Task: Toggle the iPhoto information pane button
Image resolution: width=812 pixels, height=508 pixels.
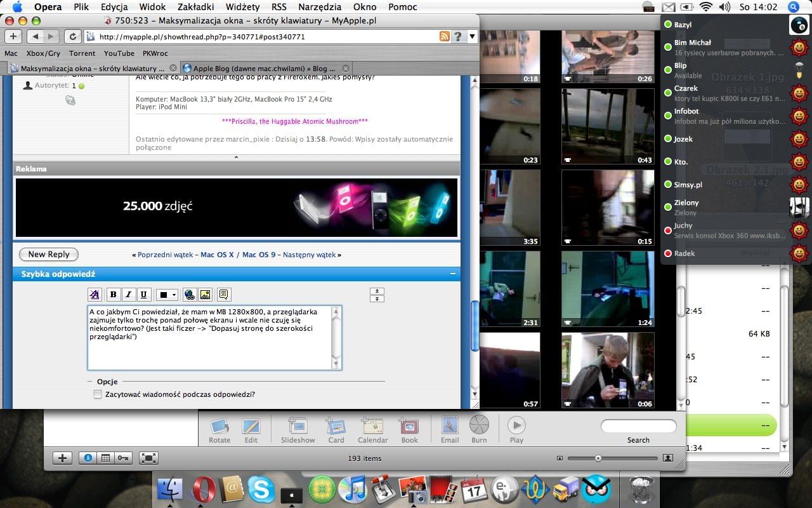Action: pyautogui.click(x=88, y=458)
